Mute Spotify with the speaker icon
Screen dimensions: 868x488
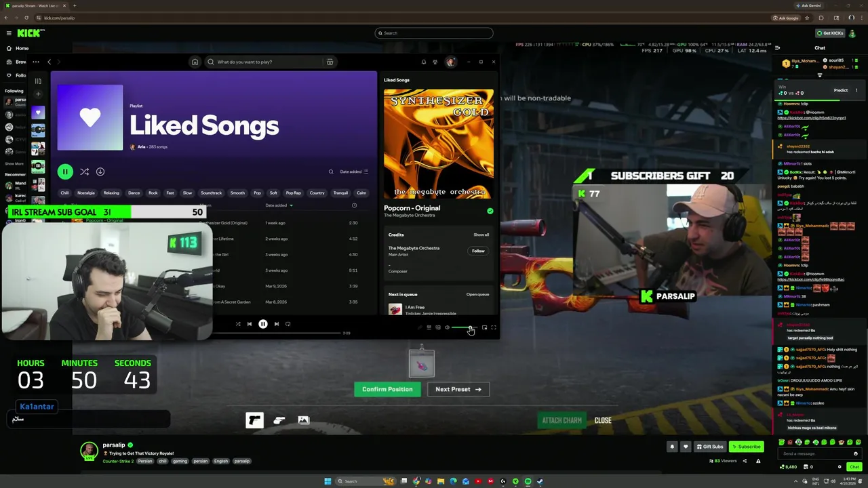click(x=447, y=327)
